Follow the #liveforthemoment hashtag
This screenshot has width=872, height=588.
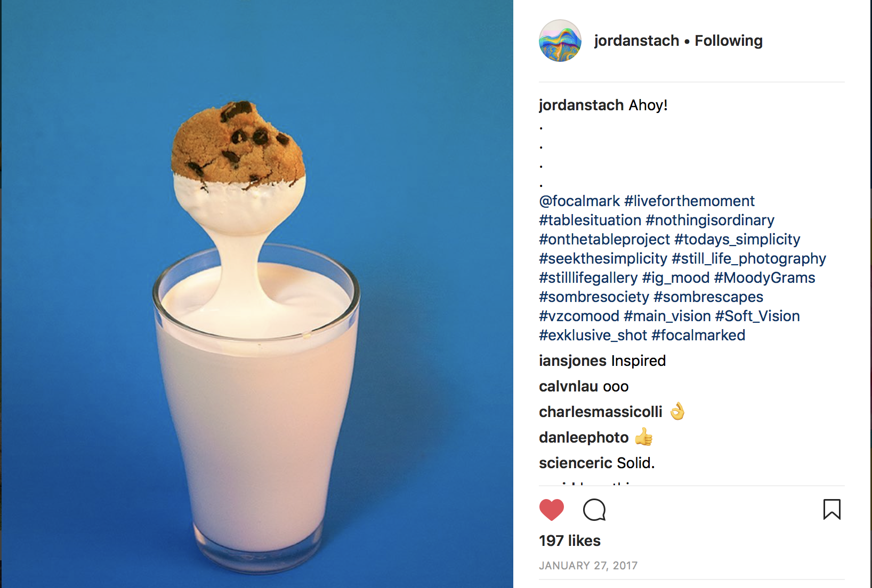pos(690,201)
